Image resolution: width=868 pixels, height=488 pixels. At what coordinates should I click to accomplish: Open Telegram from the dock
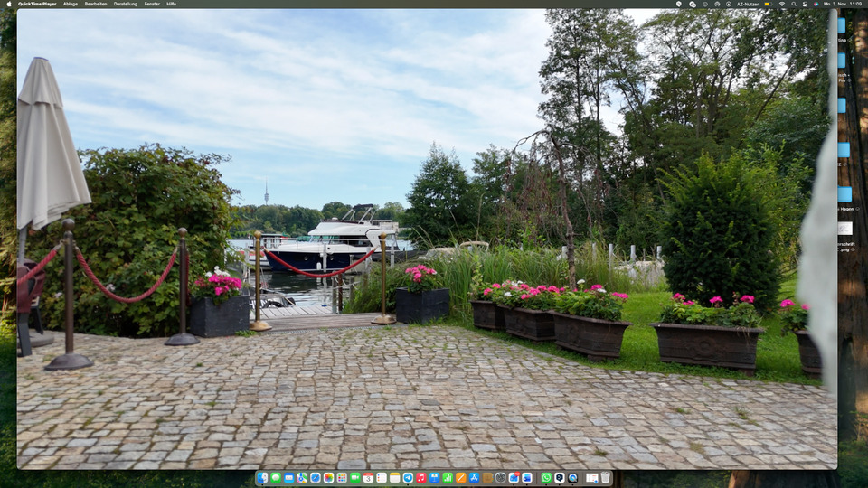408,477
